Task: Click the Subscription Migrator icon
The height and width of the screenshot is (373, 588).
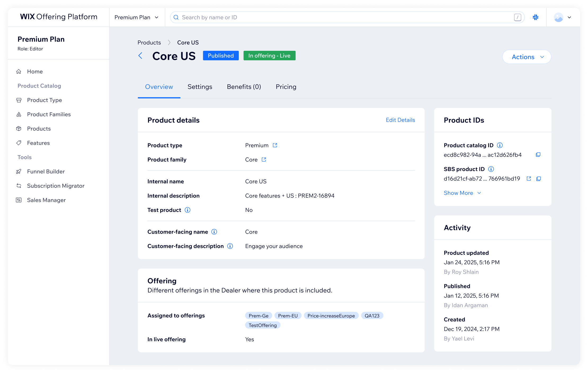Action: [x=19, y=186]
